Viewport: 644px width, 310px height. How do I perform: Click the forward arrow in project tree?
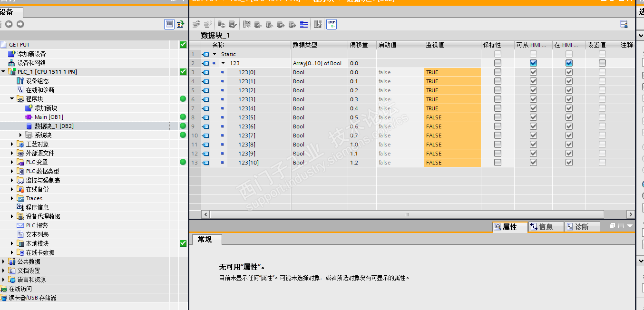click(20, 24)
